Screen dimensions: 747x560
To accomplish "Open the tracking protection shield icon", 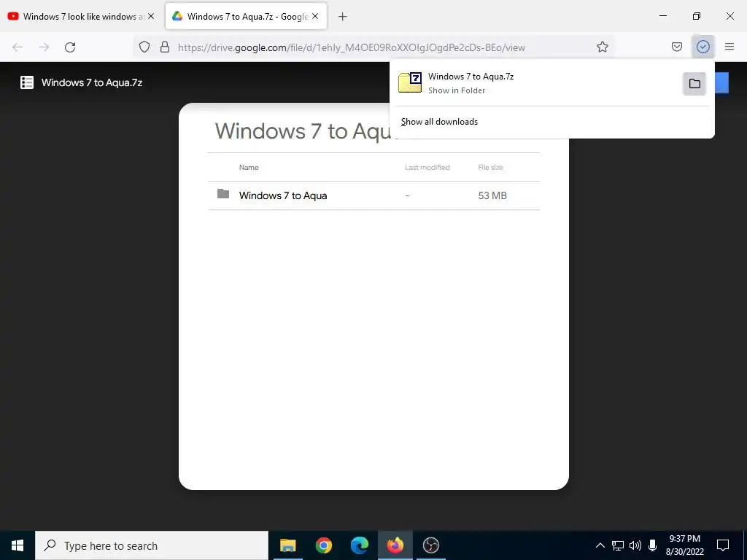I will [x=144, y=47].
